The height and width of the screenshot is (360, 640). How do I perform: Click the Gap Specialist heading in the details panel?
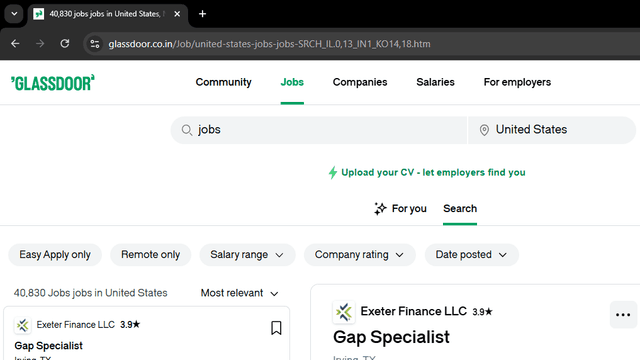(x=391, y=337)
